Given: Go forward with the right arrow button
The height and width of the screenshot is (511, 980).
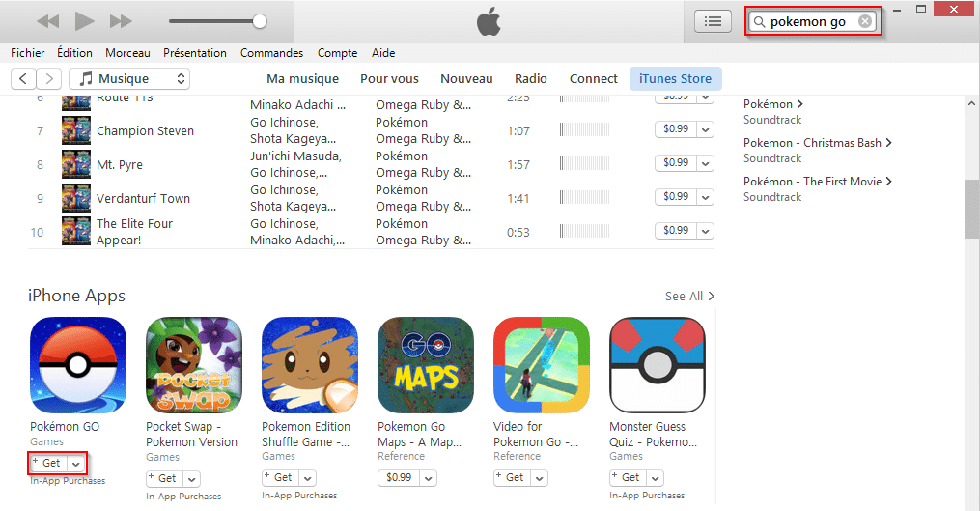Looking at the screenshot, I should tap(48, 79).
